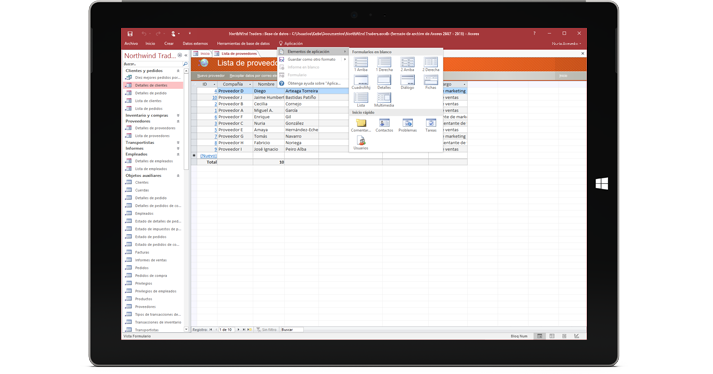Select the 1 Arriba blank form template
713x374 pixels.
coord(361,64)
